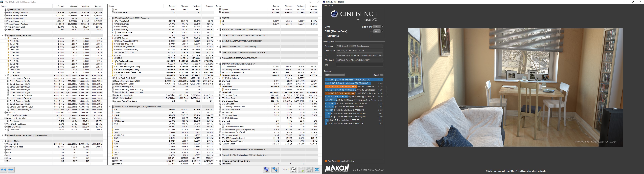
Task: Collapse Windows Hardware Errors (WHEA) group
Action: click(x=217, y=161)
